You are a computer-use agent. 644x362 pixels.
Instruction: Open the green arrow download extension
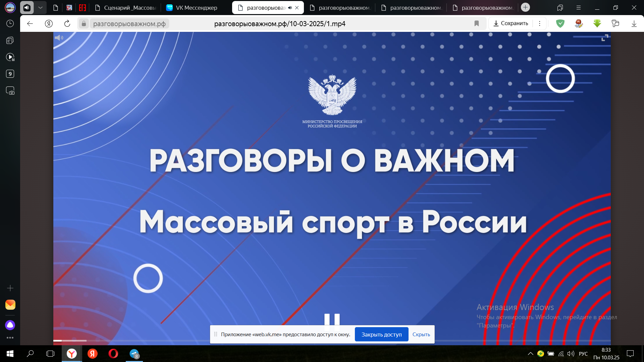click(x=597, y=23)
